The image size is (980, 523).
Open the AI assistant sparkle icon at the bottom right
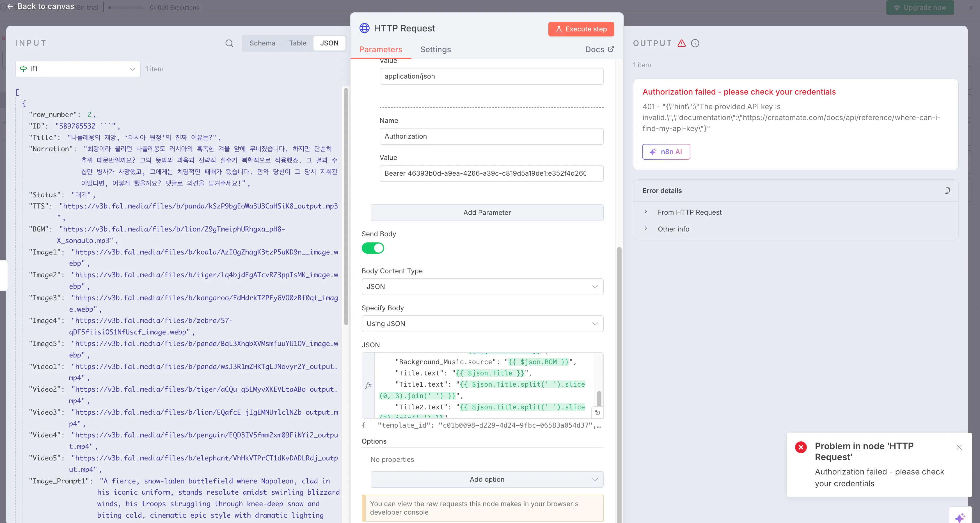click(960, 517)
